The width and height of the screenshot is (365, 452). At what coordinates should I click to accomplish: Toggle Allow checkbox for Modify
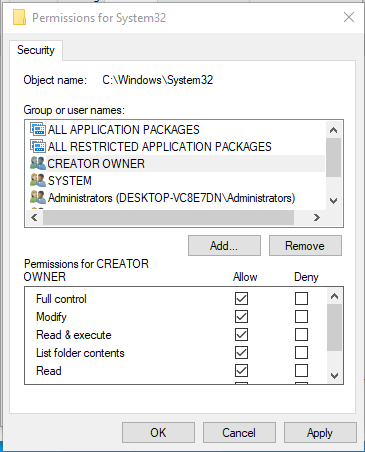241,316
